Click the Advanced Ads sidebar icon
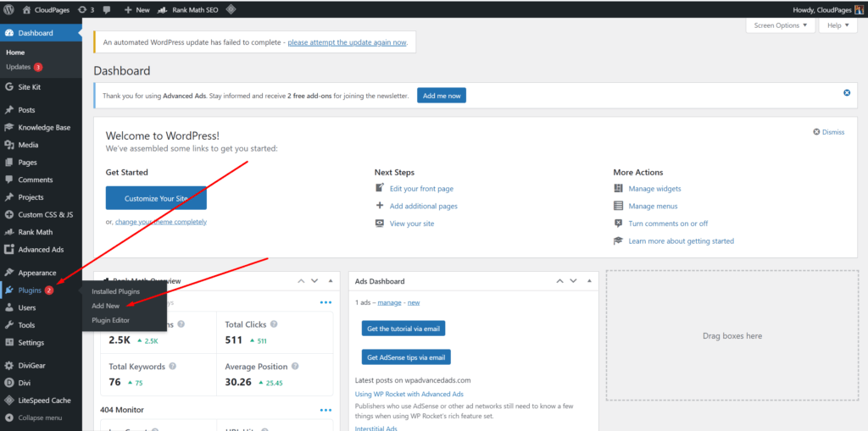 [x=8, y=250]
